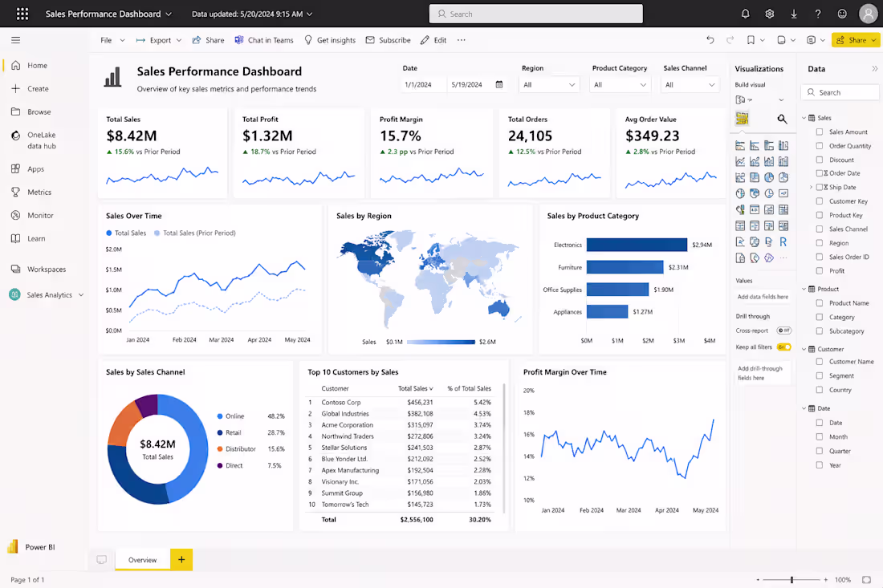Open Create in sidebar
The image size is (883, 588).
point(30,88)
